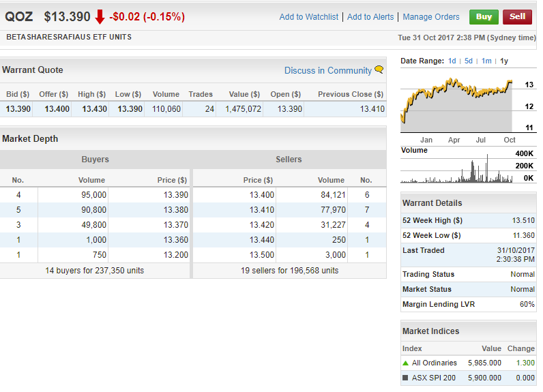Click the Warrant Quote heading
The width and height of the screenshot is (543, 392).
(33, 70)
